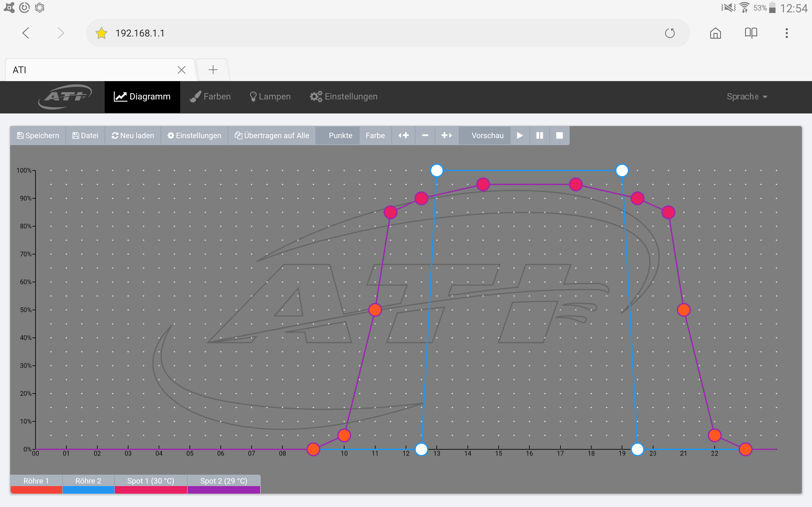Viewport: 812px width, 507px height.
Task: Open the Lampen navigation tab
Action: (x=270, y=97)
